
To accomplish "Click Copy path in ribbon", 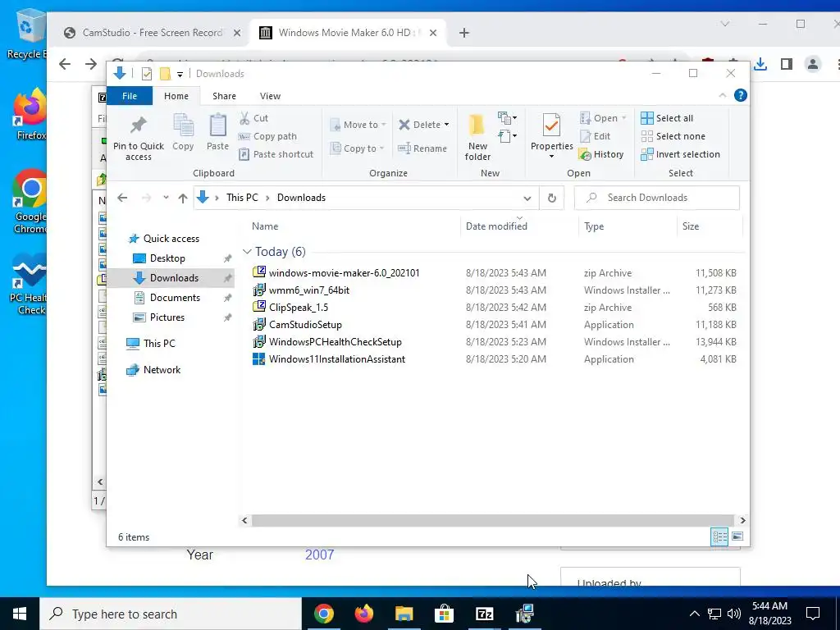I will (267, 136).
